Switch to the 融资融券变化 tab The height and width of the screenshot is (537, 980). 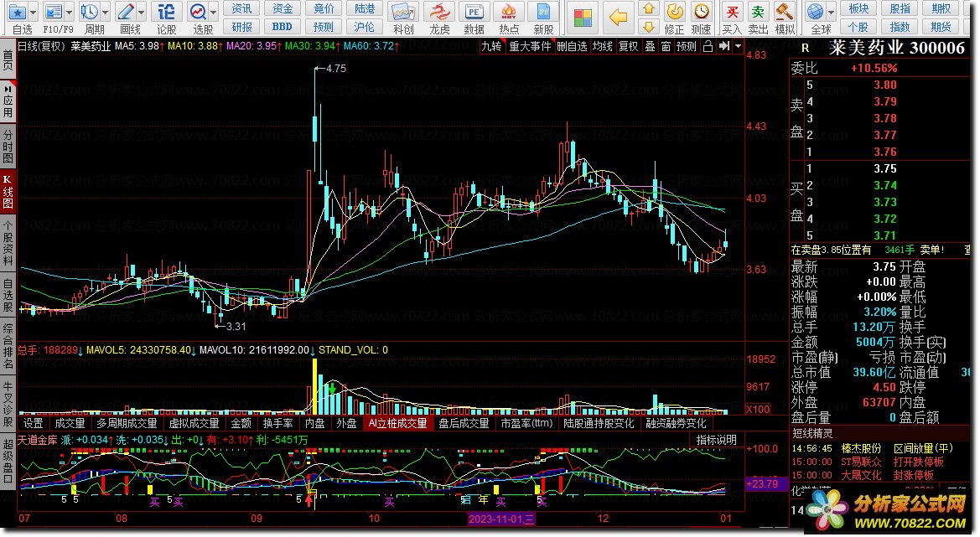676,423
